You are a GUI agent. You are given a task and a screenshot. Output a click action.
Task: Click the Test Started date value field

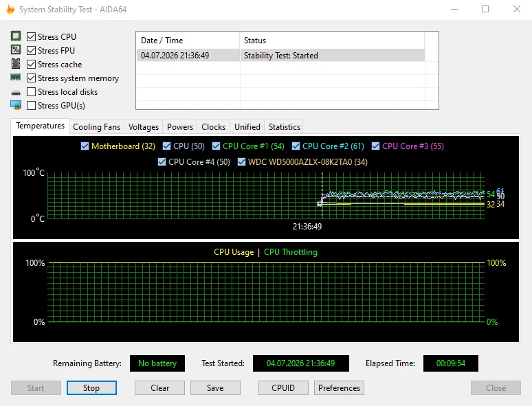coord(301,363)
